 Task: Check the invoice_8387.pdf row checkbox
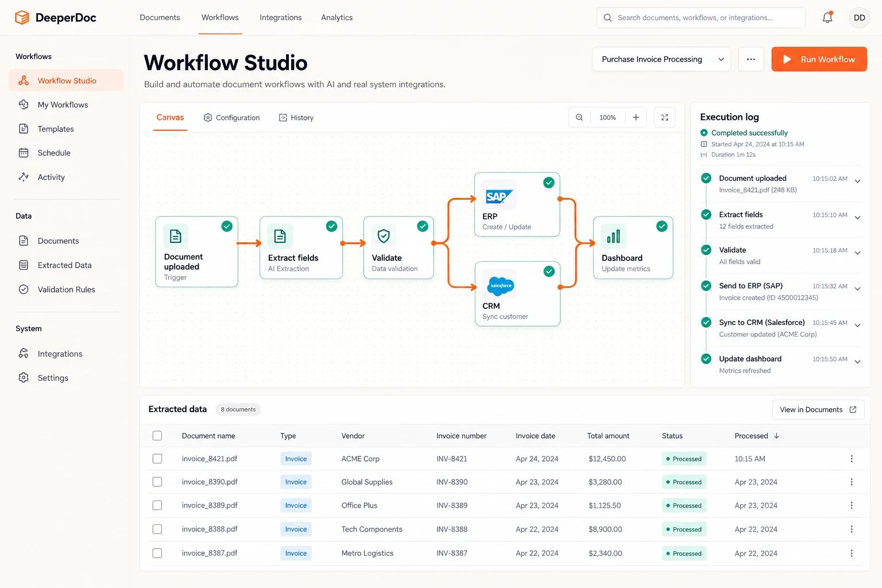click(157, 554)
